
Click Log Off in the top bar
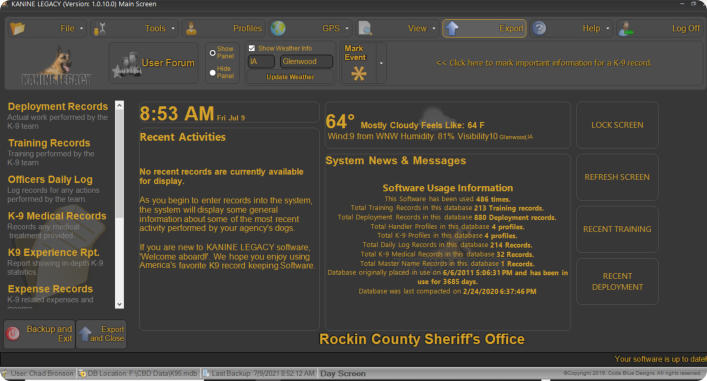tap(686, 28)
